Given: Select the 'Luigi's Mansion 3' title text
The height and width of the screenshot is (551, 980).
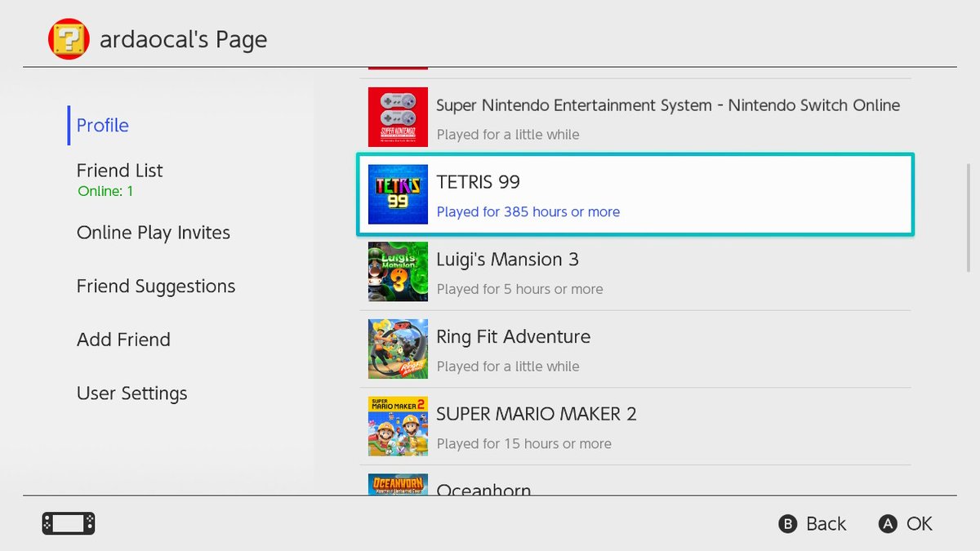Looking at the screenshot, I should [x=508, y=260].
